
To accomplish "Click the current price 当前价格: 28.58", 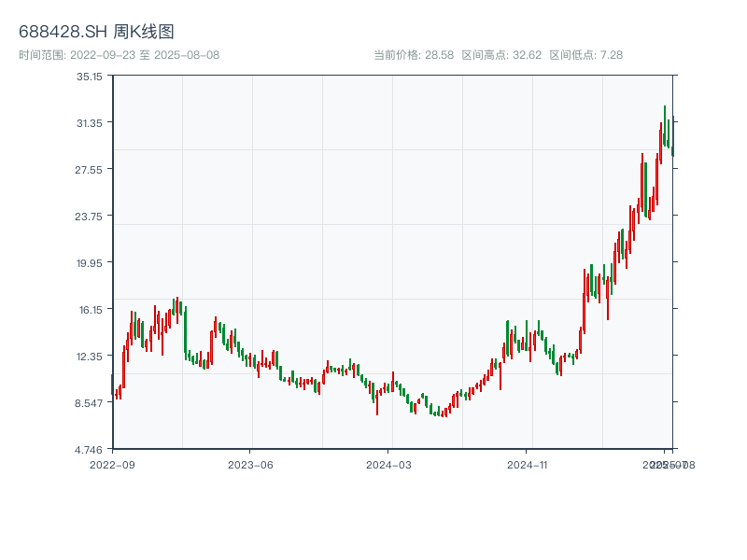I will point(414,55).
